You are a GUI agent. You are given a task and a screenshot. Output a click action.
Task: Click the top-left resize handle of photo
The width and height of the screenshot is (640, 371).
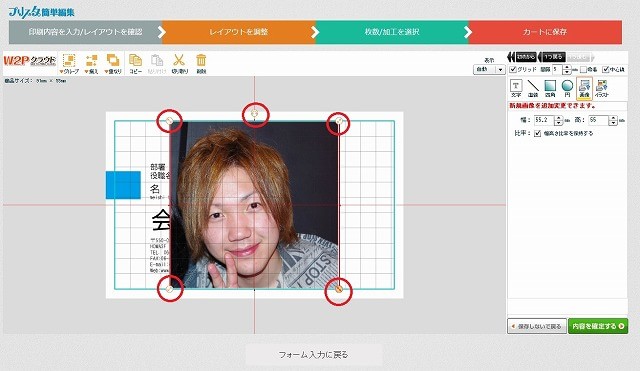169,121
